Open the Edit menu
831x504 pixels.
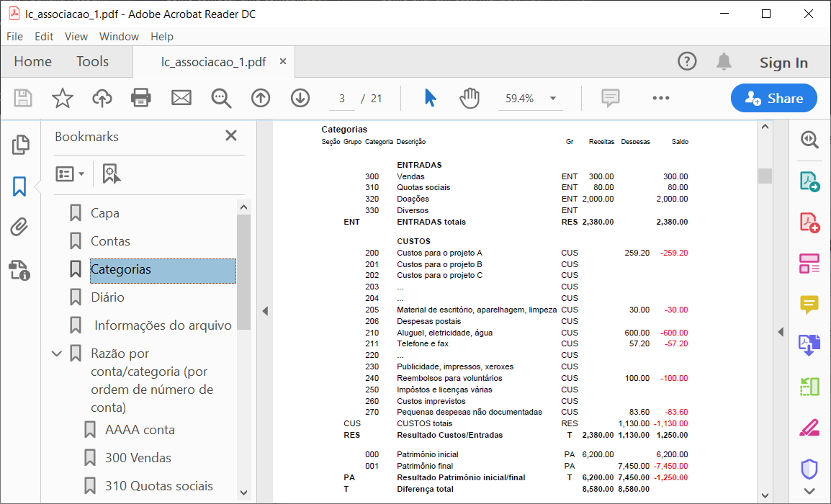point(44,37)
